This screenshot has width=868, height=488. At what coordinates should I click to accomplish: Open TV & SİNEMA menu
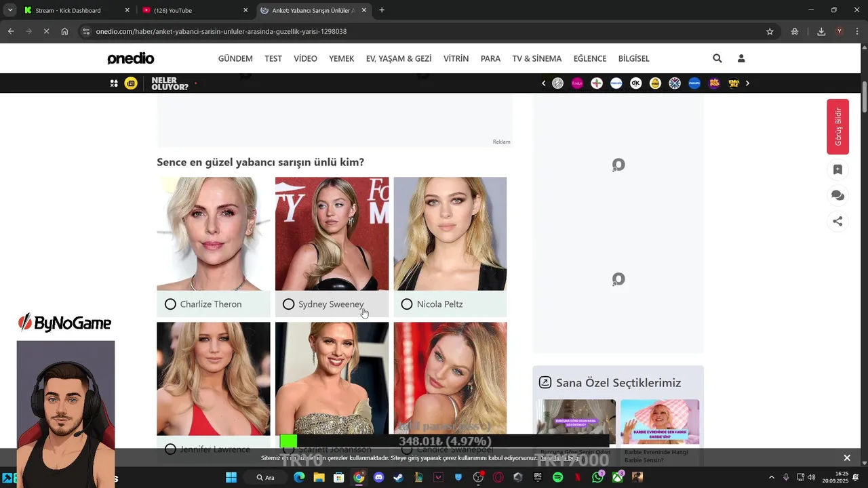[537, 59]
